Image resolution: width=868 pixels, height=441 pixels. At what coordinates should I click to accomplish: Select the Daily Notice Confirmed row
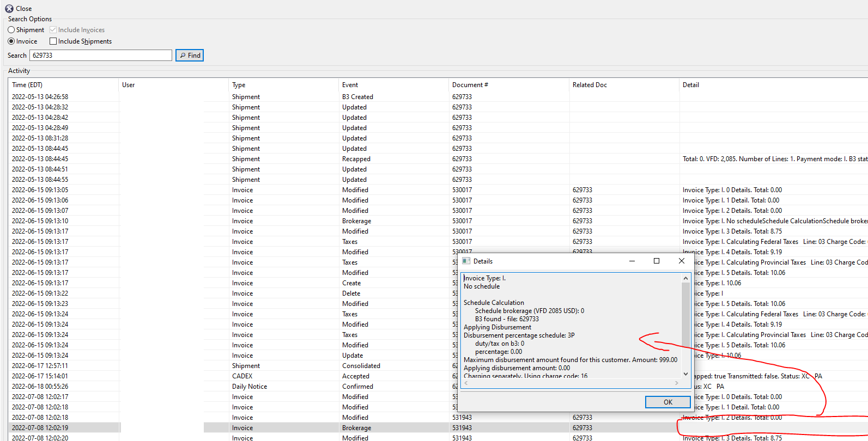point(438,387)
